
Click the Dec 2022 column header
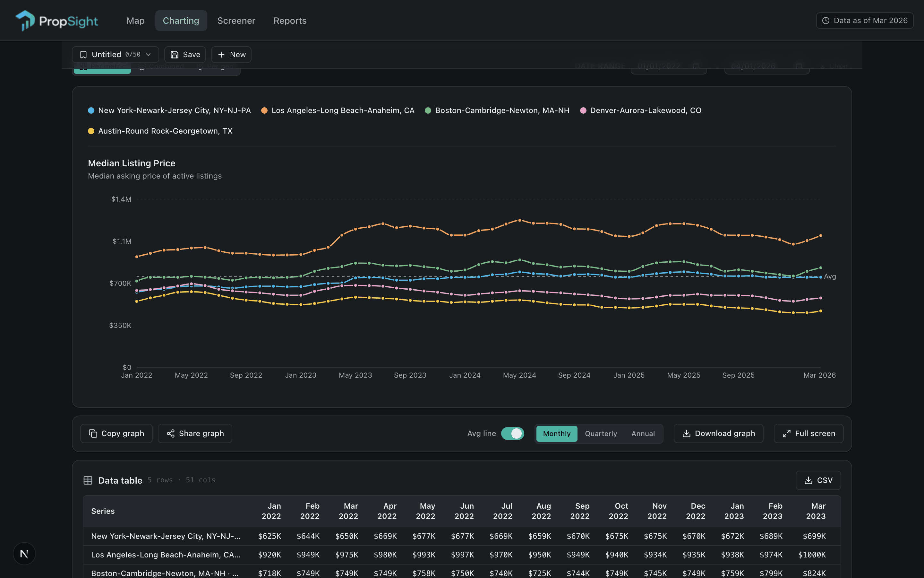[695, 511]
